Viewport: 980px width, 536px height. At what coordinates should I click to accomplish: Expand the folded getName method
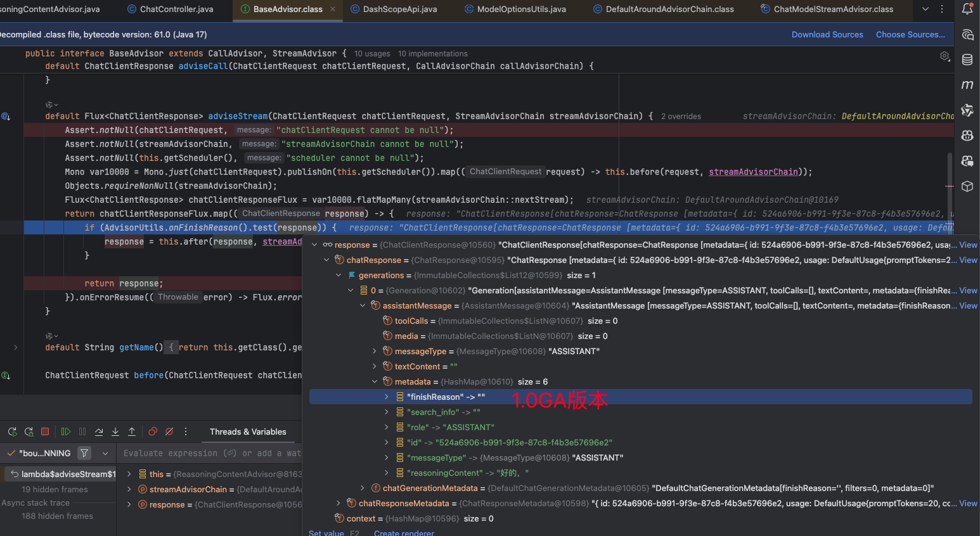tap(16, 347)
